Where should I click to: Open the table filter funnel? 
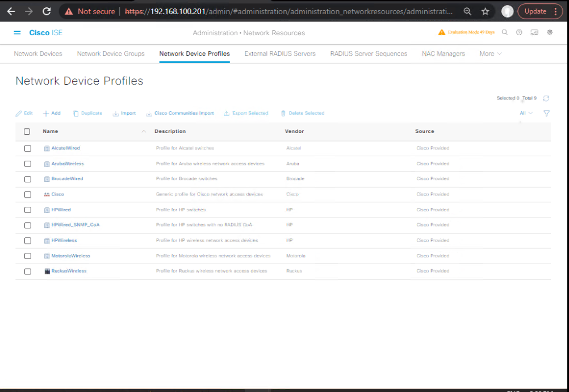[x=546, y=114]
